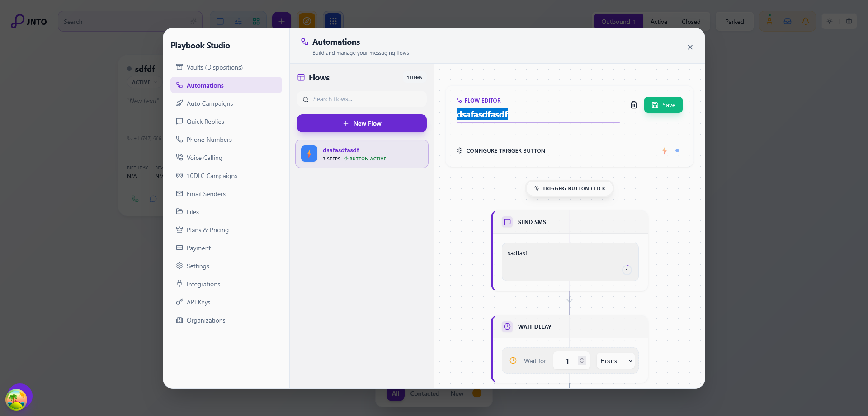868x416 pixels.
Task: Click the Wait Delay clock icon
Action: pyautogui.click(x=507, y=327)
